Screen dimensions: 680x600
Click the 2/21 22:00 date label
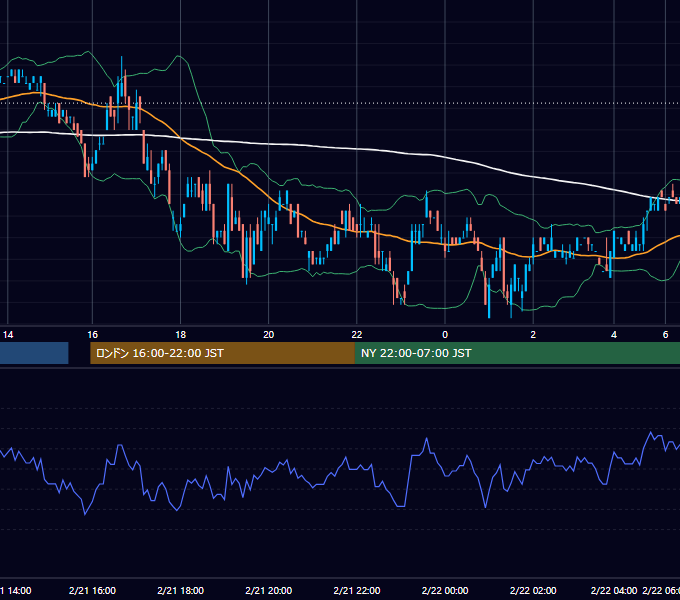point(356,590)
